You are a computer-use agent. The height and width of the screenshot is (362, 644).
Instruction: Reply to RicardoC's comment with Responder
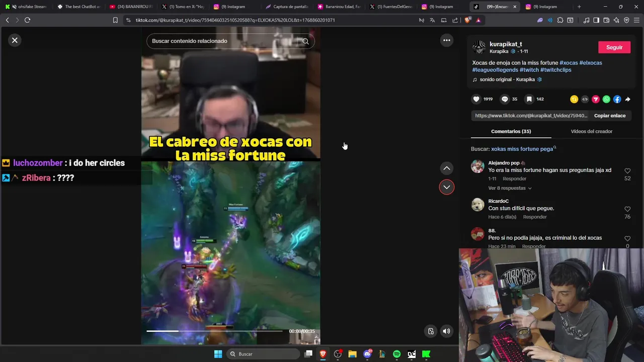[x=535, y=217]
